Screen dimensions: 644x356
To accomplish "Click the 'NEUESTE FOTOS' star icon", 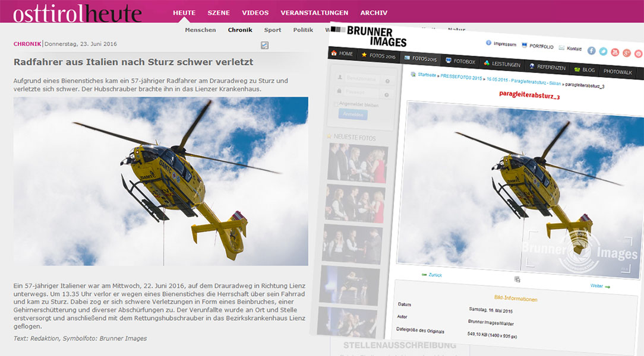I will tap(329, 136).
